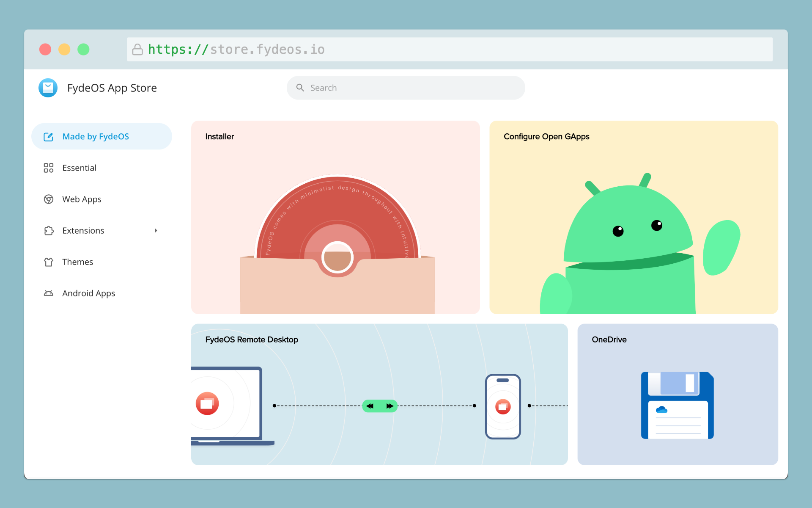The width and height of the screenshot is (812, 508).
Task: Click the Web Apps Chrome icon
Action: (48, 199)
